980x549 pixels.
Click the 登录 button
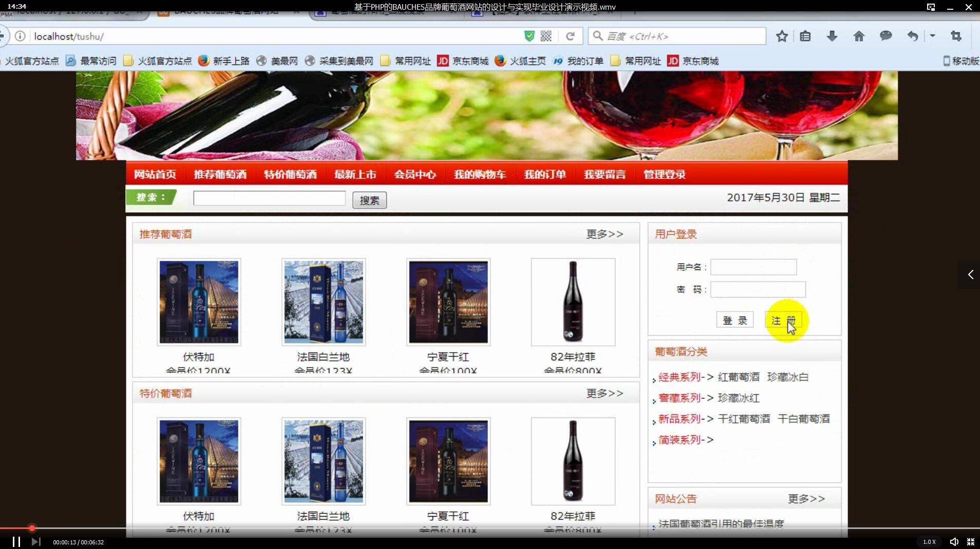735,320
